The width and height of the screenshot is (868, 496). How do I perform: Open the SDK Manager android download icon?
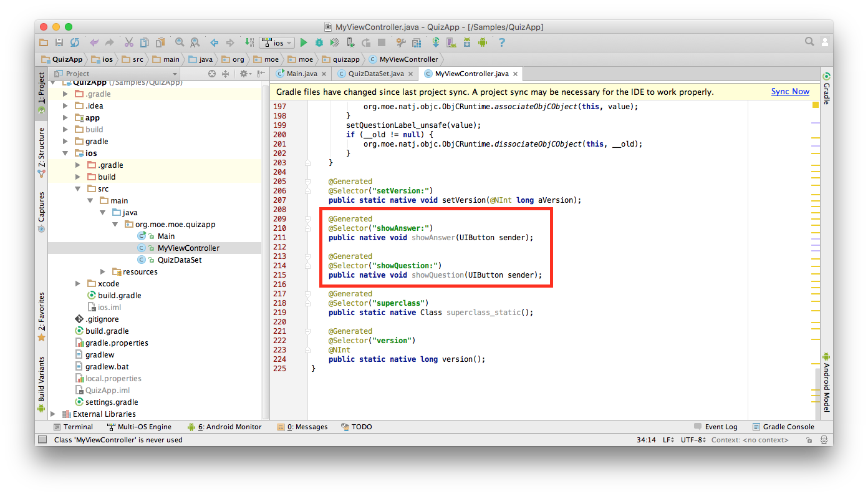[x=467, y=42]
